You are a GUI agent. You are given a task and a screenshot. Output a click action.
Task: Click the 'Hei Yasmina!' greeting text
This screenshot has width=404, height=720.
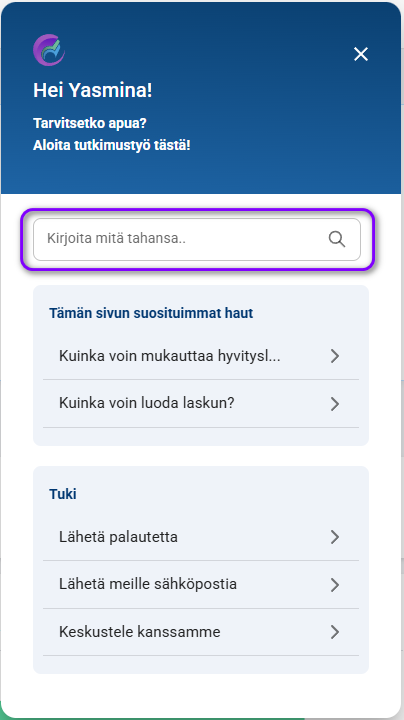(x=93, y=90)
